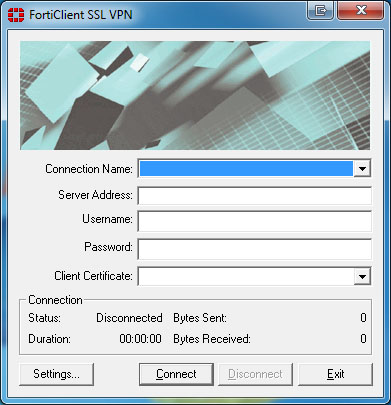Click the 'Disconnected' status text
The image size is (391, 405).
click(129, 318)
